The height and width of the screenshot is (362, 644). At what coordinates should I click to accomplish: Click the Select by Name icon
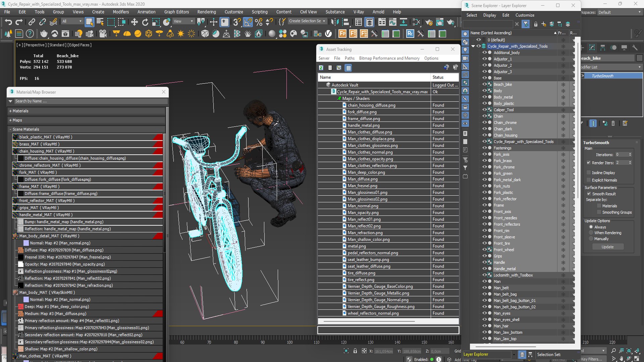100,22
